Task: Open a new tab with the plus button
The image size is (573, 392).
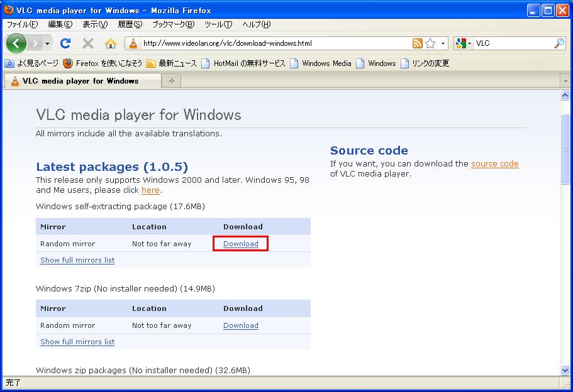Action: point(172,81)
